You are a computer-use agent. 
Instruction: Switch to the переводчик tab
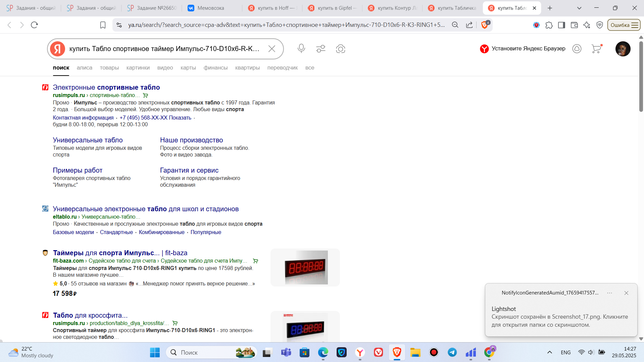point(283,68)
